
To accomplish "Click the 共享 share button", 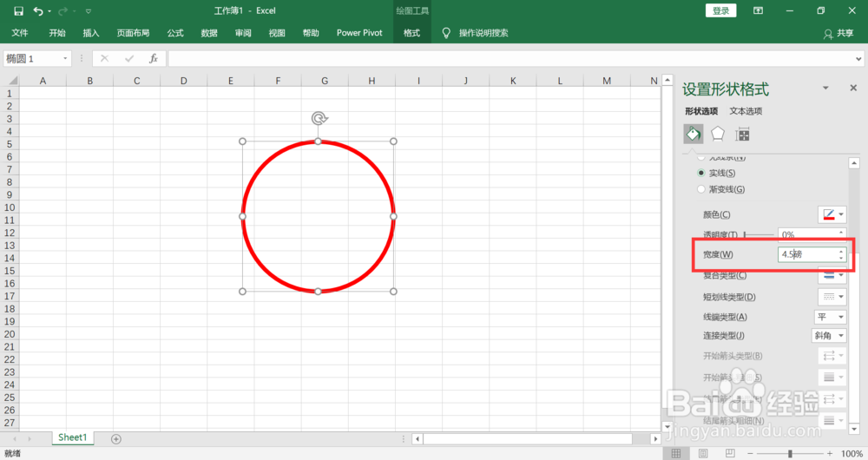I will tap(838, 33).
